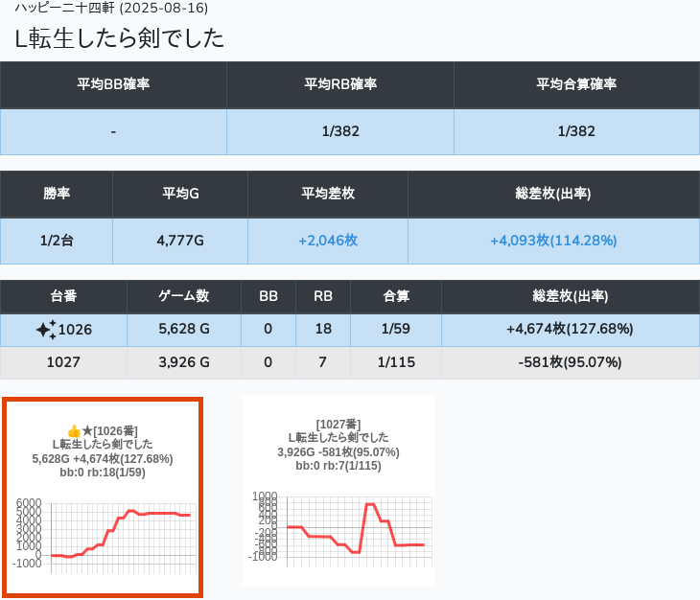Click the RB column header in machine table
Screen dimensions: 700x600
tap(323, 296)
